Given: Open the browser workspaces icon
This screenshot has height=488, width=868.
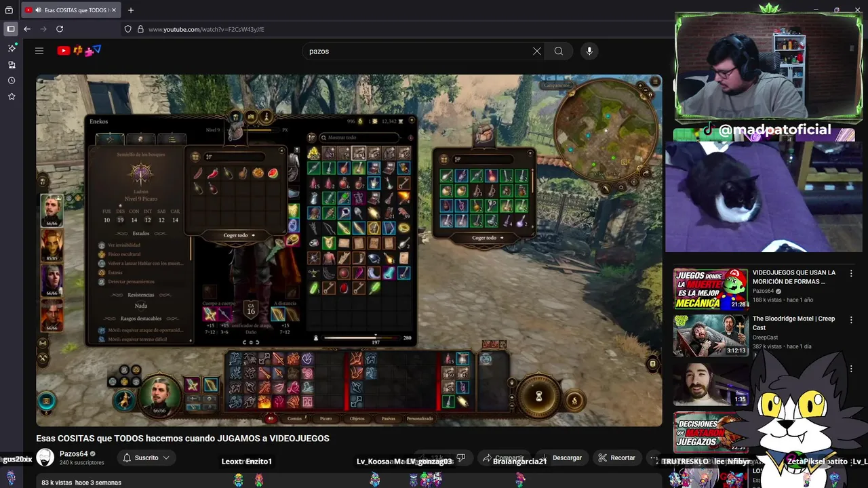Looking at the screenshot, I should pyautogui.click(x=9, y=10).
